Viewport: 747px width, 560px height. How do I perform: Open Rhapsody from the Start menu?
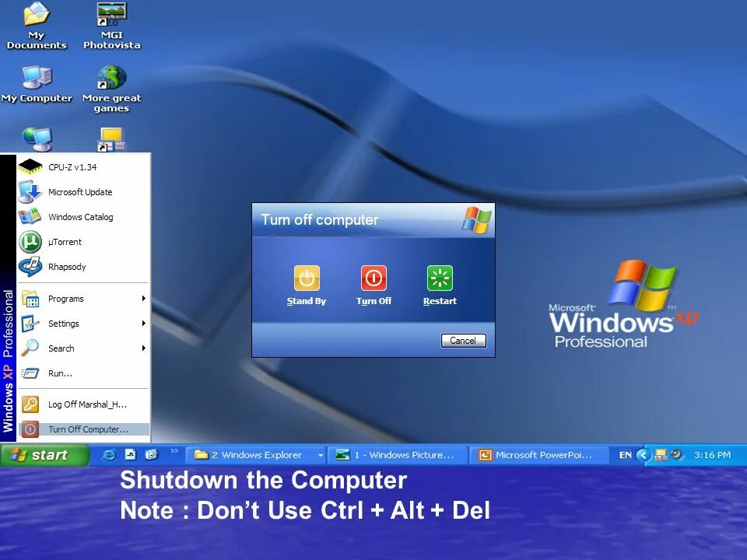coord(83,267)
